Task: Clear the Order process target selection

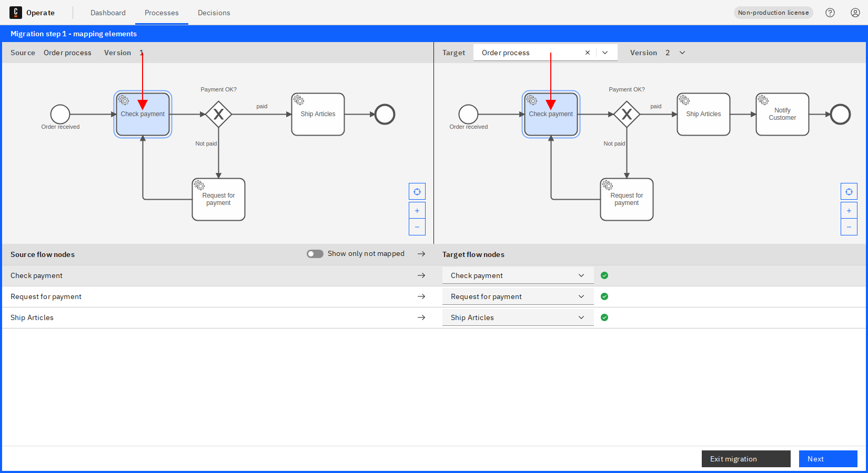Action: tap(588, 52)
